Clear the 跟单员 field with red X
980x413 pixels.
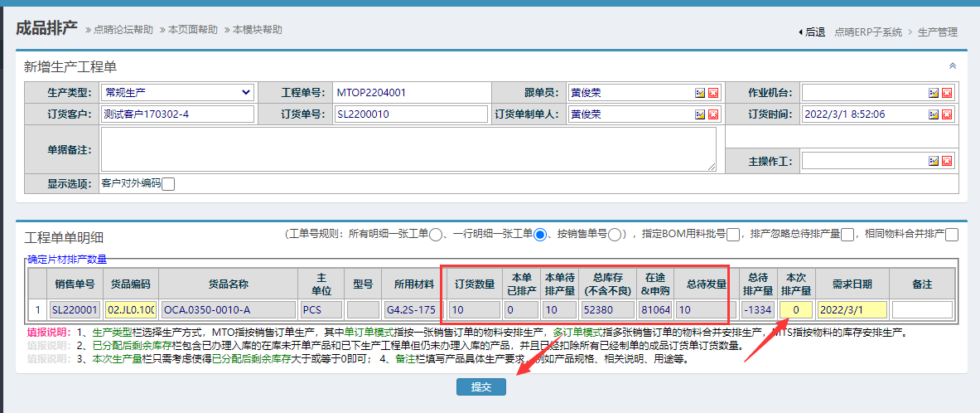[712, 92]
